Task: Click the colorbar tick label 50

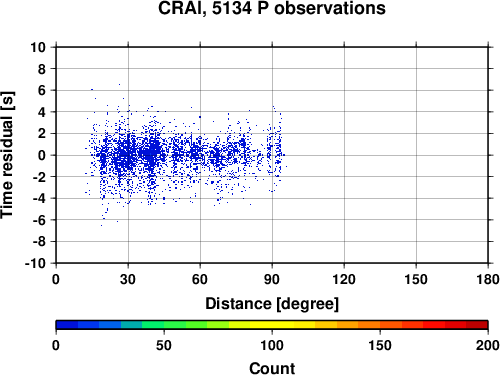Action: tap(164, 345)
